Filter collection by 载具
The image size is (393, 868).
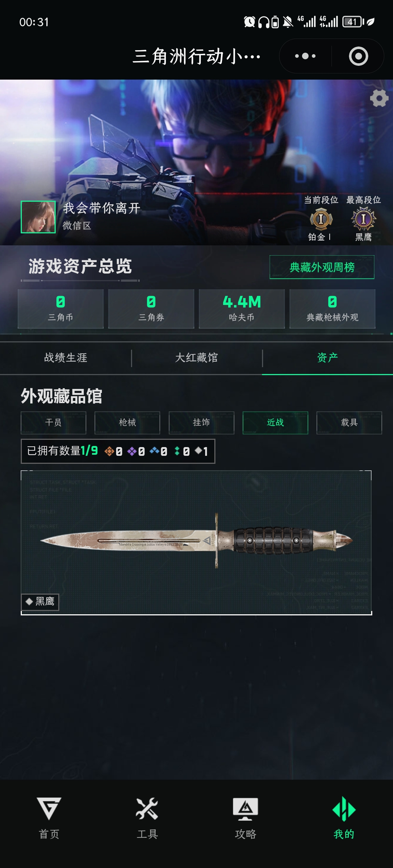pyautogui.click(x=349, y=423)
